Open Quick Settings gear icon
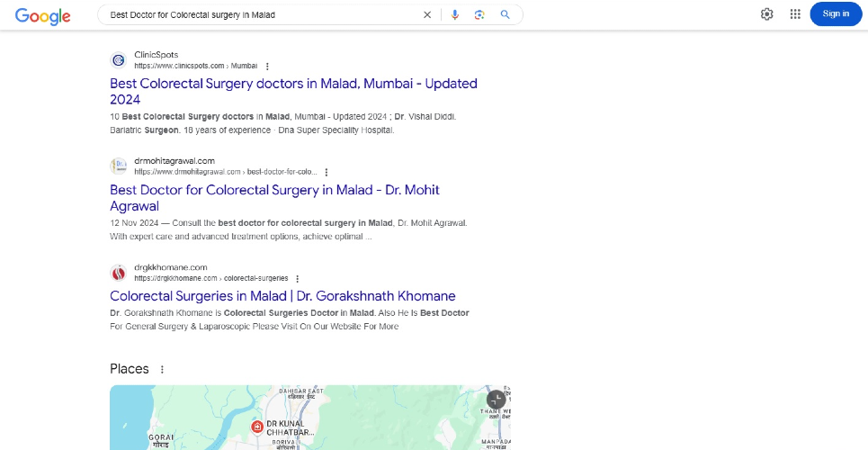This screenshot has height=450, width=868. pos(766,14)
